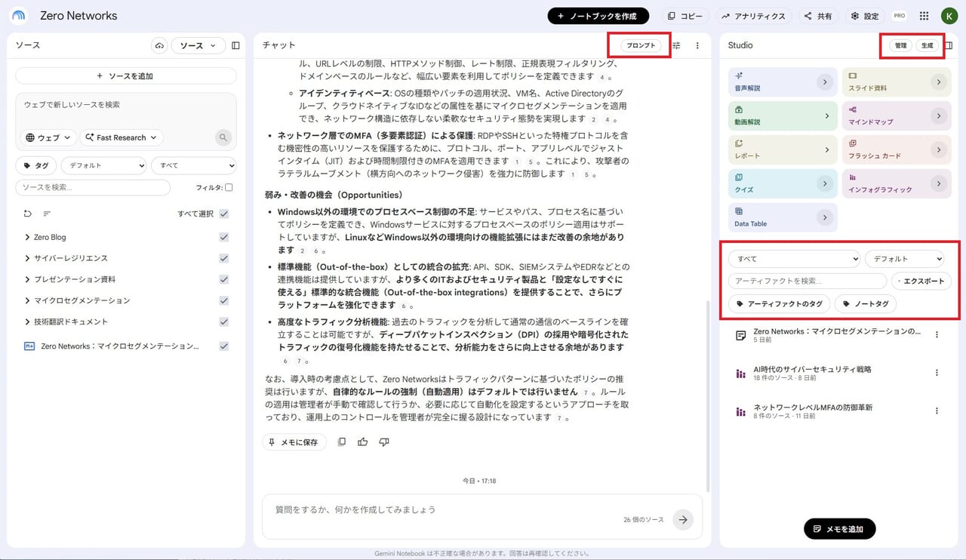Open 設定
966x560 pixels.
pyautogui.click(x=865, y=16)
